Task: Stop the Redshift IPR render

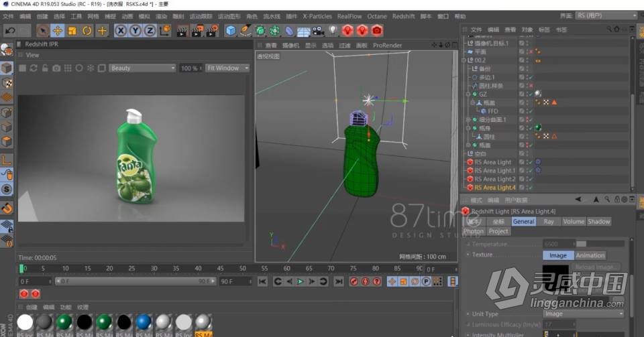Action: 23,68
